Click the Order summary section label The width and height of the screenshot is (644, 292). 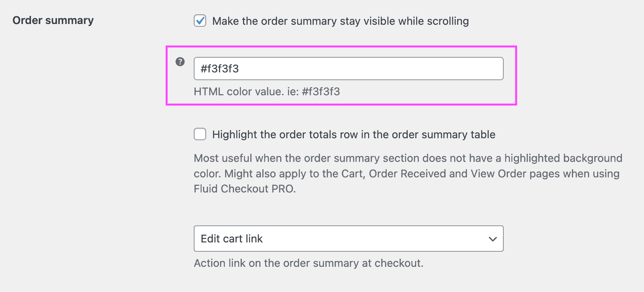coord(53,20)
